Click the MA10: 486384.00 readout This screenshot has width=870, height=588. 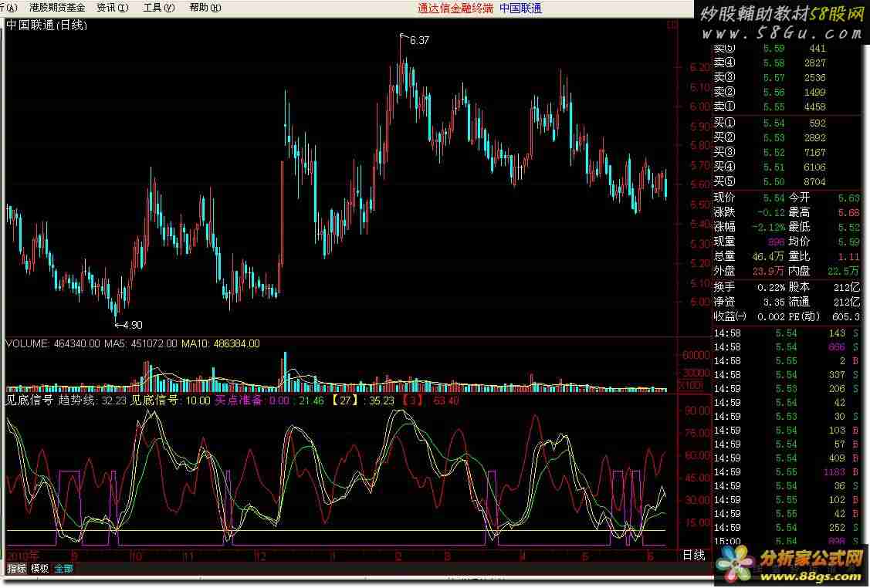click(220, 344)
